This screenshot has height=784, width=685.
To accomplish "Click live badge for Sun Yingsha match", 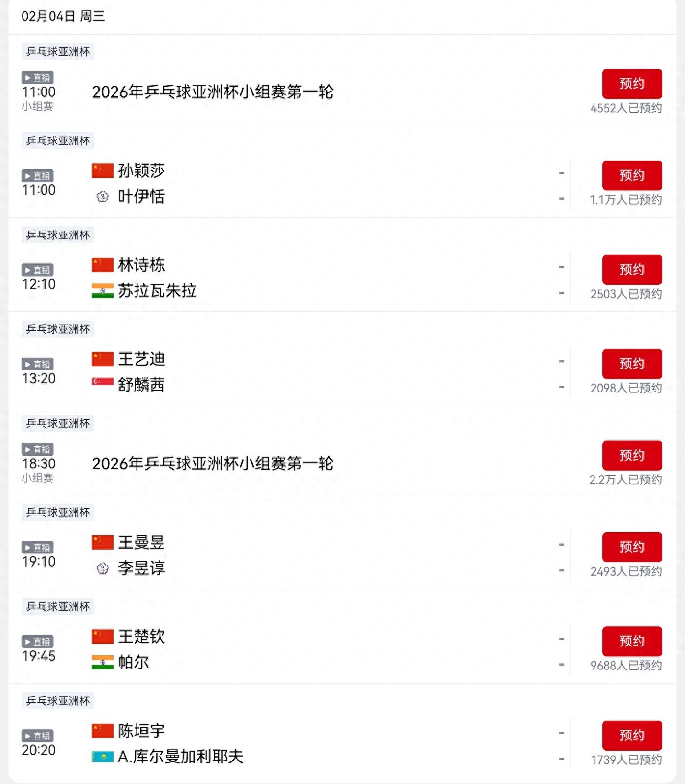I will [x=37, y=176].
